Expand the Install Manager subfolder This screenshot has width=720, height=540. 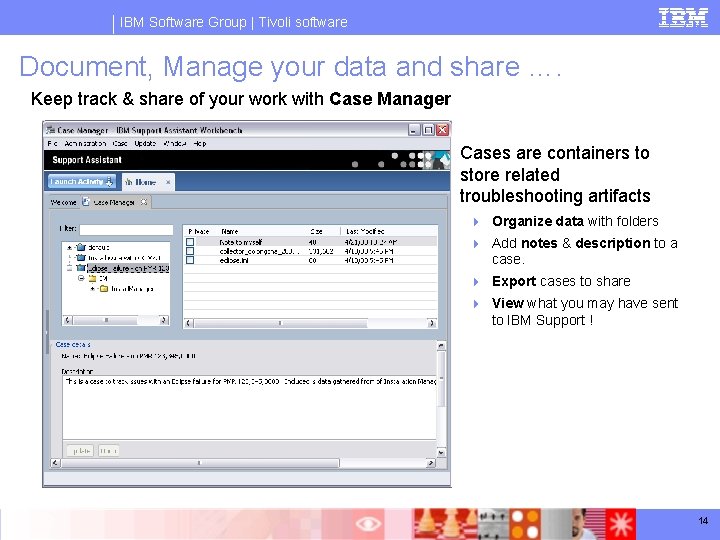[92, 289]
